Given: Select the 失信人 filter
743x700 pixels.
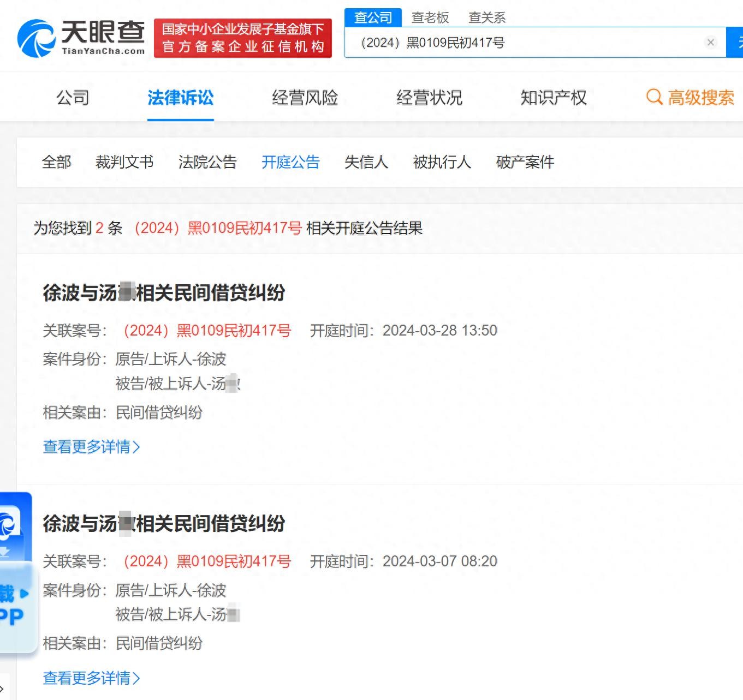Looking at the screenshot, I should (x=366, y=162).
